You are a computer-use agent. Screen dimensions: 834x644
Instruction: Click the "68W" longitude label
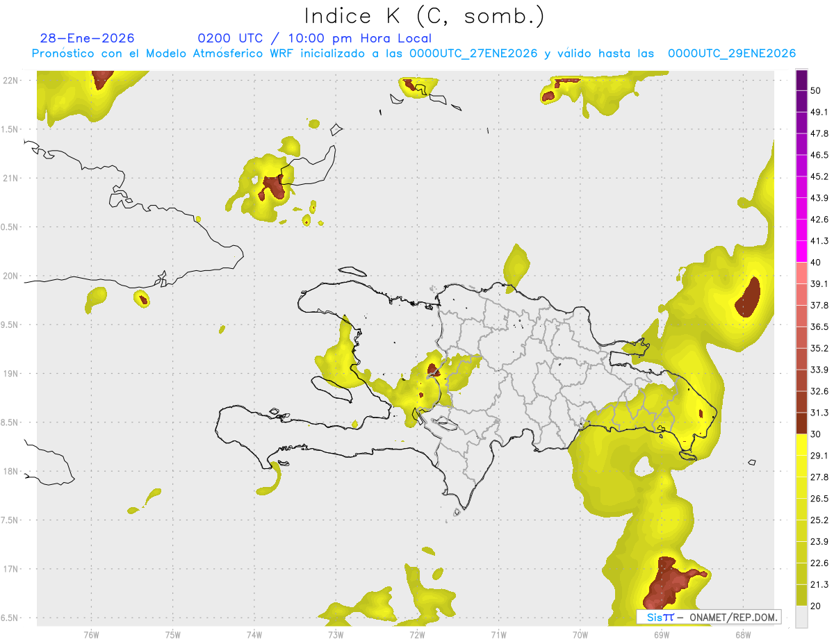pyautogui.click(x=742, y=634)
